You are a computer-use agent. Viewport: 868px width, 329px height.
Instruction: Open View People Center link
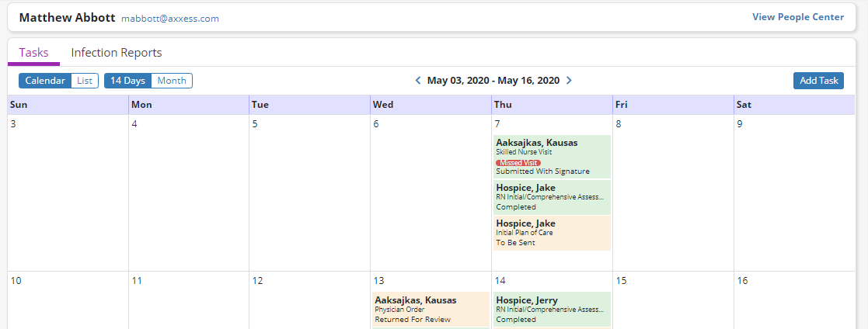(797, 17)
